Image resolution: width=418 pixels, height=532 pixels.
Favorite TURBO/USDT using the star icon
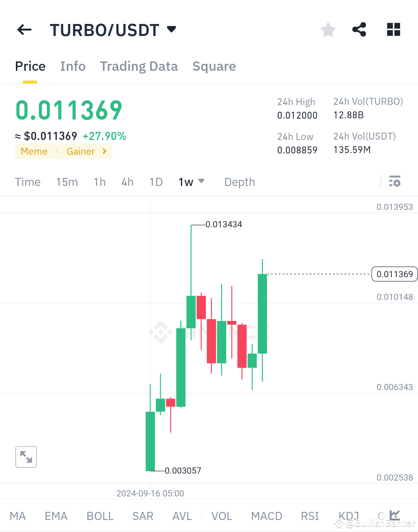point(328,29)
